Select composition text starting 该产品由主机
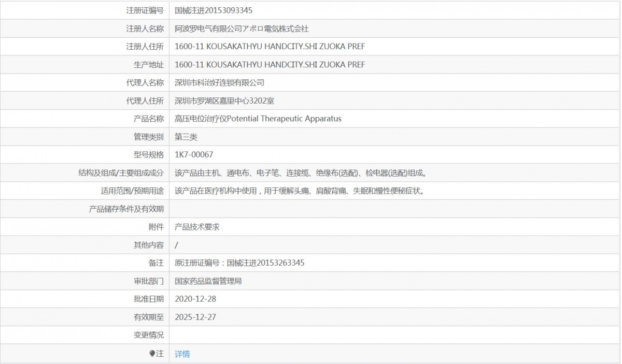 [301, 173]
